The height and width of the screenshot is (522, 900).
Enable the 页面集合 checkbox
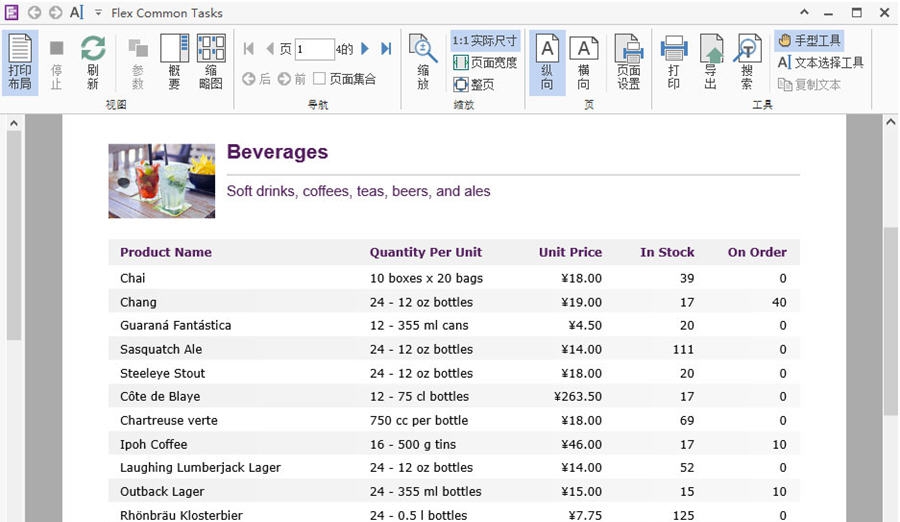pos(320,79)
